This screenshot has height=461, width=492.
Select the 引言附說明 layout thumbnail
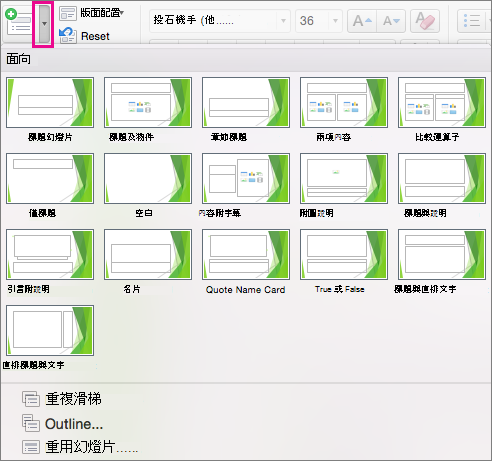coord(50,254)
